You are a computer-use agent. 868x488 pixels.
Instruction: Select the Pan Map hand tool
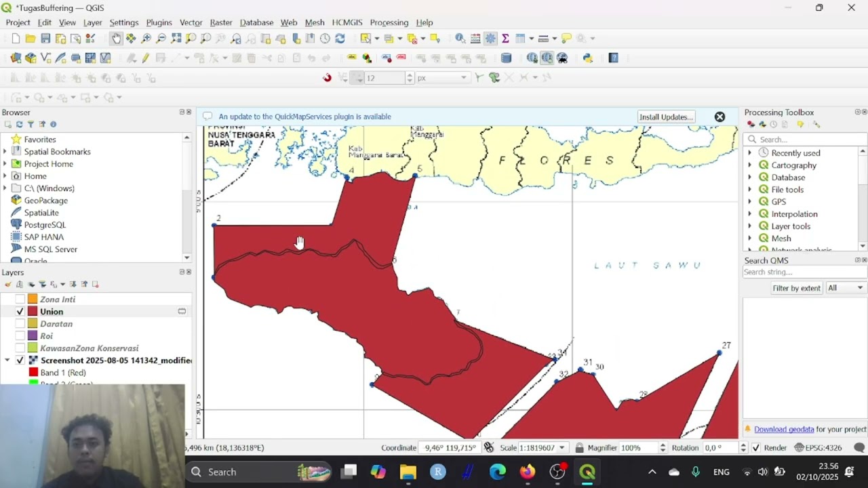116,39
